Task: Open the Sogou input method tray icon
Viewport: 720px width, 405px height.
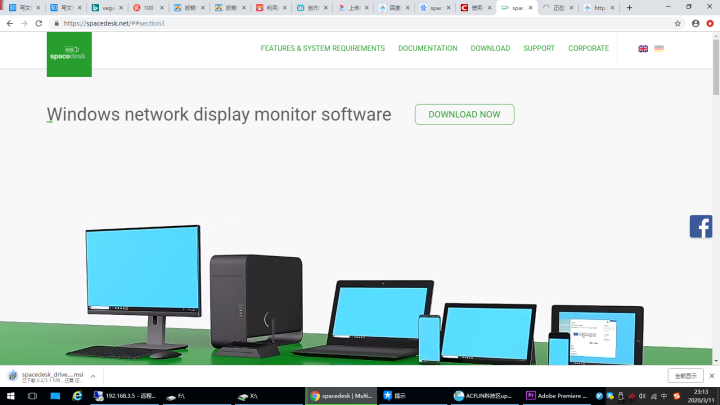Action: [676, 396]
